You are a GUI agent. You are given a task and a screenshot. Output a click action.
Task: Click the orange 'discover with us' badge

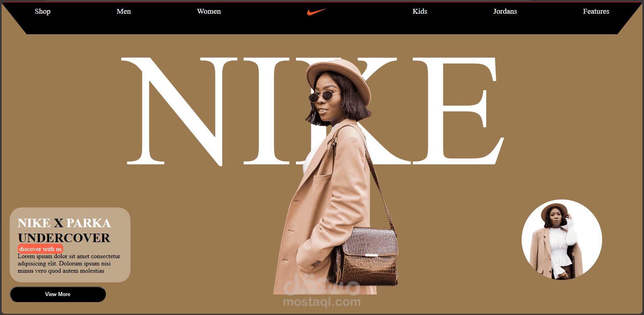tap(40, 249)
